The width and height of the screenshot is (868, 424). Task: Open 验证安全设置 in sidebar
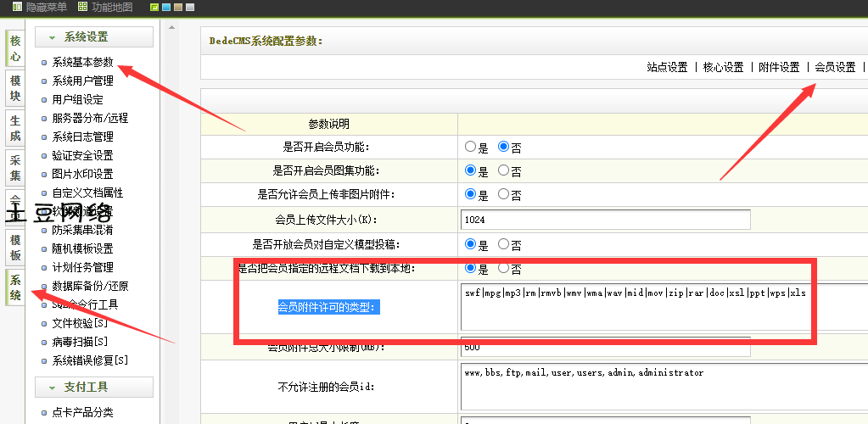coord(82,155)
